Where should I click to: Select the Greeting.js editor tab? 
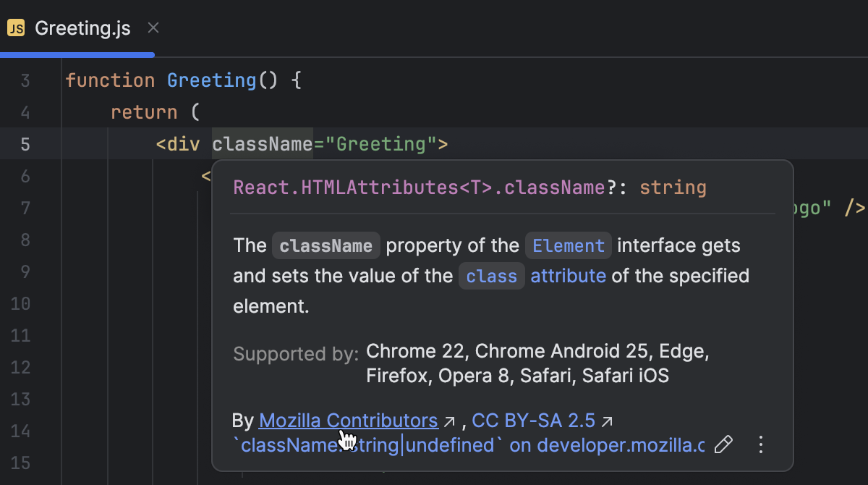click(82, 28)
